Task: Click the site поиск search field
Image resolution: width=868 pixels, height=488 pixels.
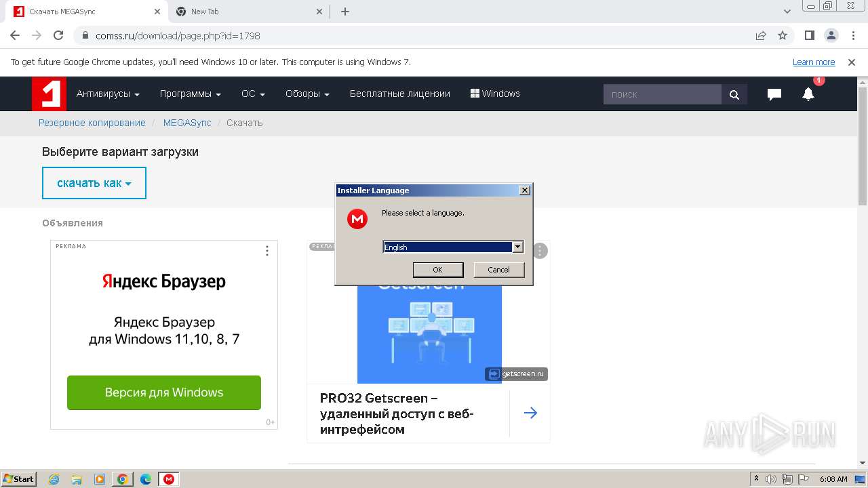Action: (x=663, y=94)
